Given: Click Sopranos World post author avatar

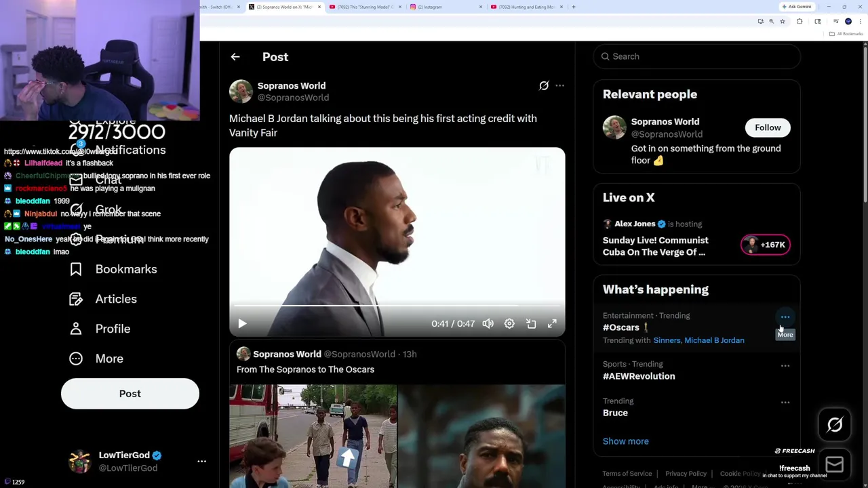Looking at the screenshot, I should pyautogui.click(x=241, y=91).
